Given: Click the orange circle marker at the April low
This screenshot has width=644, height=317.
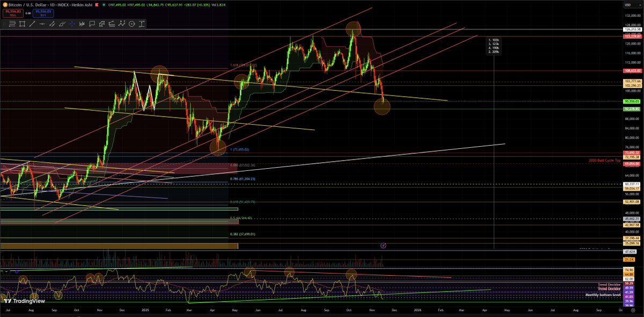Looking at the screenshot, I should pos(218,147).
